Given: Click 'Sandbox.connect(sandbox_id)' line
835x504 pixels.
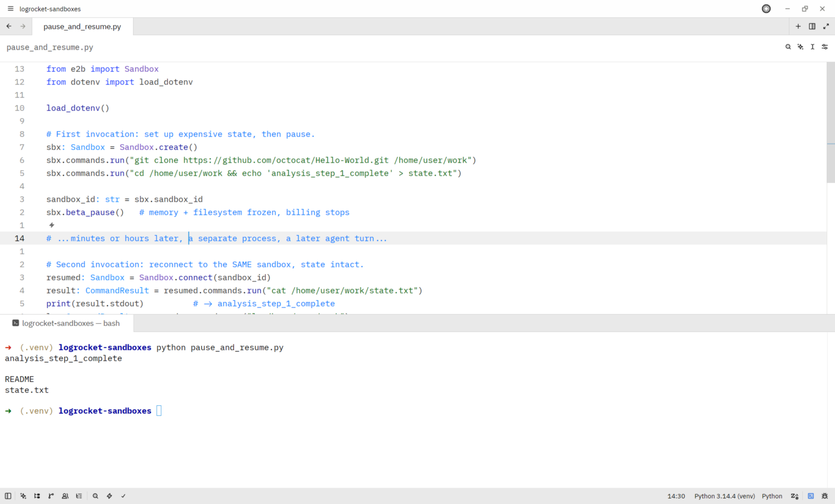Looking at the screenshot, I should [x=159, y=277].
